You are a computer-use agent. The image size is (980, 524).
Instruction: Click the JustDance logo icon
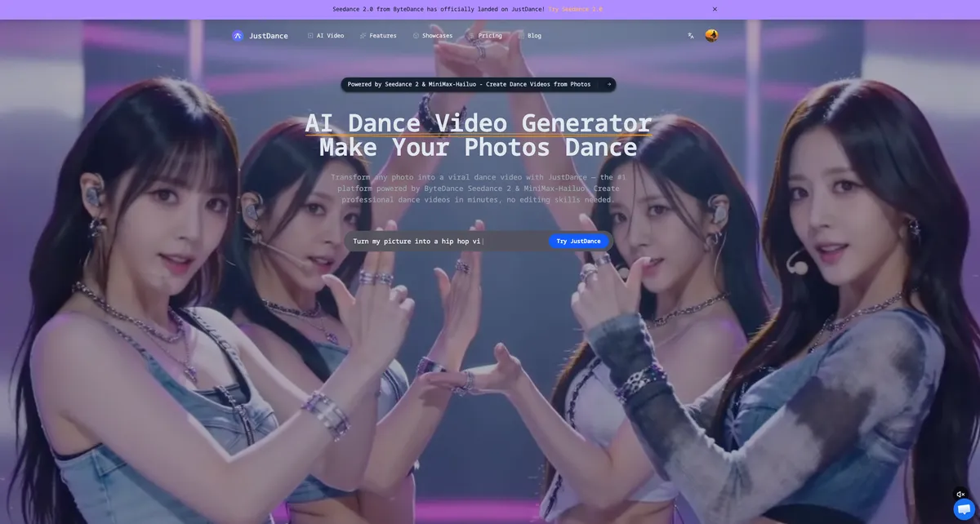(238, 36)
